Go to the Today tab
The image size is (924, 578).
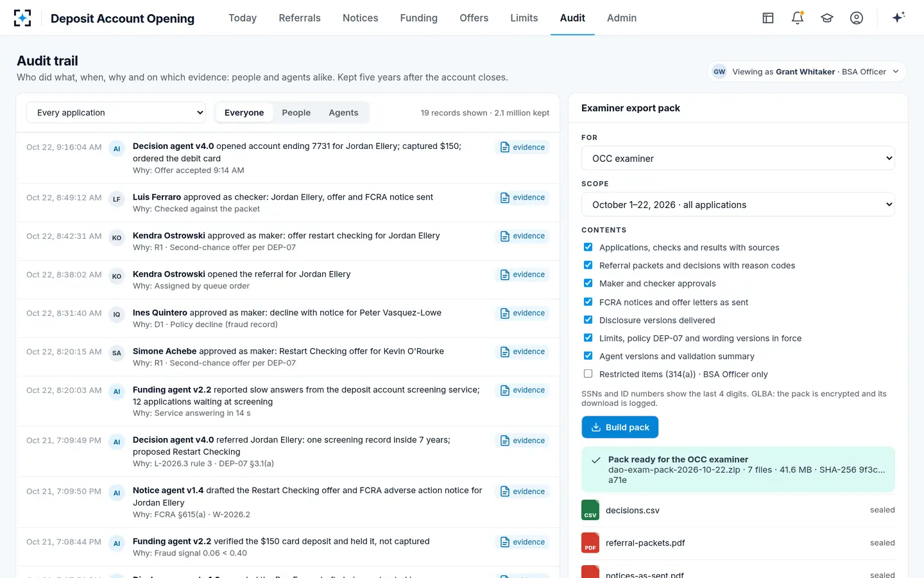coord(243,18)
